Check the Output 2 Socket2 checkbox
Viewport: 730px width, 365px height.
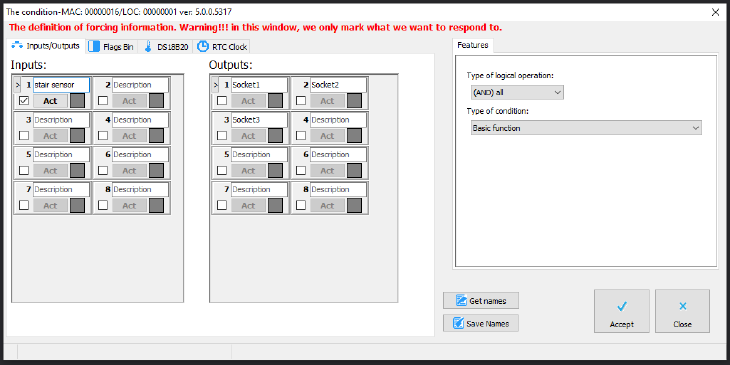[x=301, y=101]
